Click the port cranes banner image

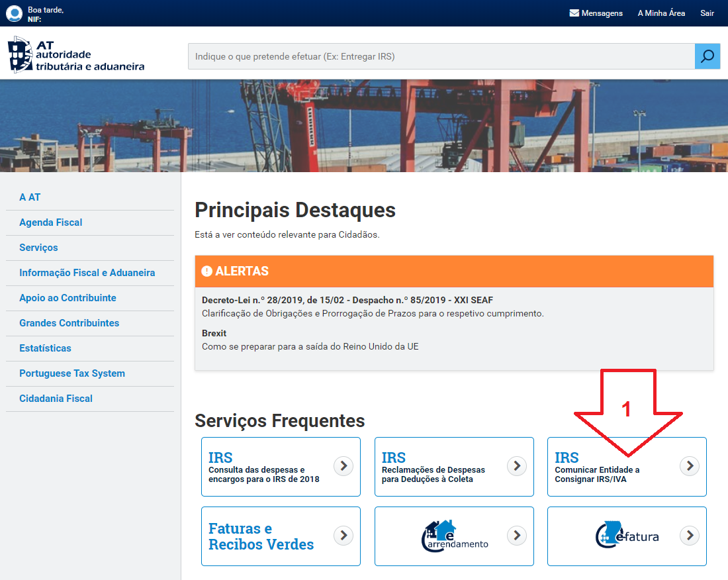tap(364, 126)
